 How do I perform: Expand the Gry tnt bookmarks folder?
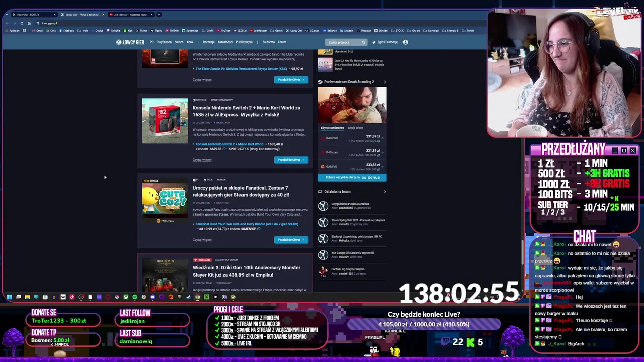413,31
